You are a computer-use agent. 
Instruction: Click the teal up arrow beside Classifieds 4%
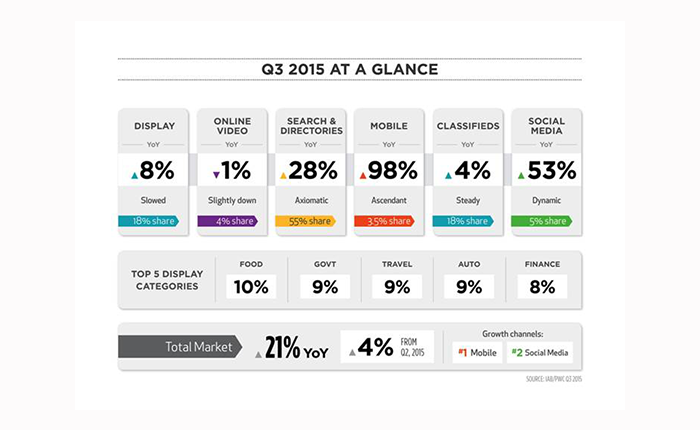pos(448,176)
